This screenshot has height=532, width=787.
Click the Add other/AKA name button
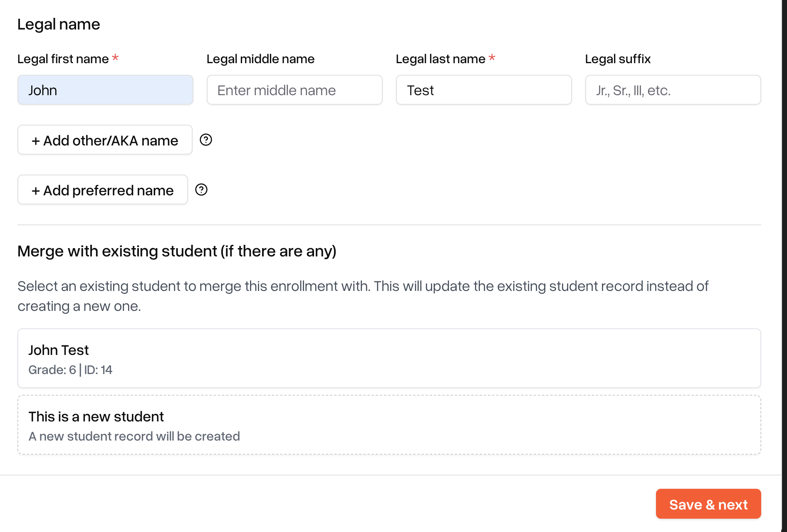coord(105,140)
